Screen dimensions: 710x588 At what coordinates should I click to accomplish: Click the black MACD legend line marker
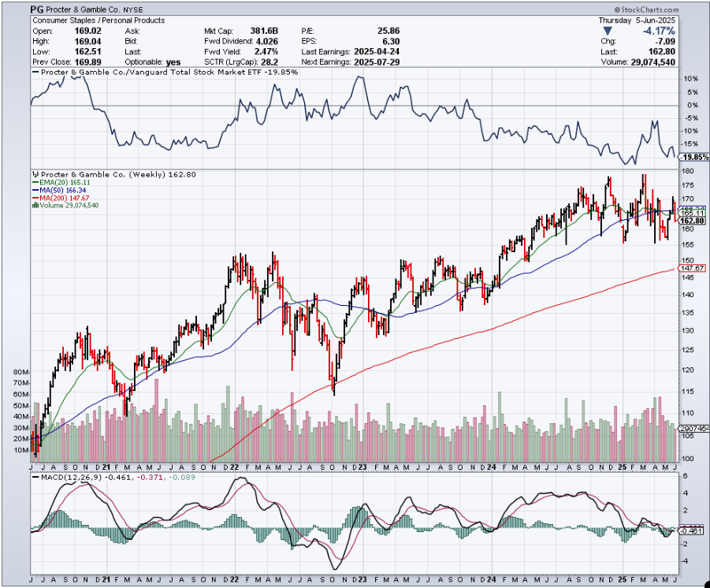[35, 478]
